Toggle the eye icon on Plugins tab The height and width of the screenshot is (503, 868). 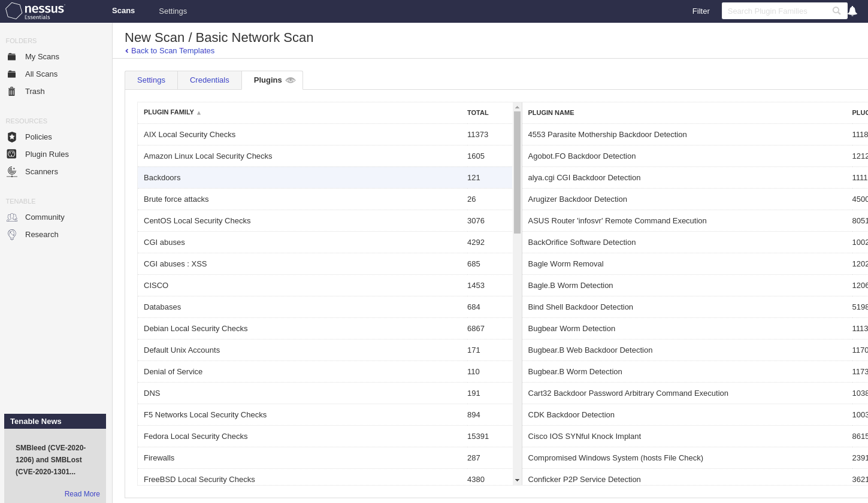pyautogui.click(x=291, y=80)
